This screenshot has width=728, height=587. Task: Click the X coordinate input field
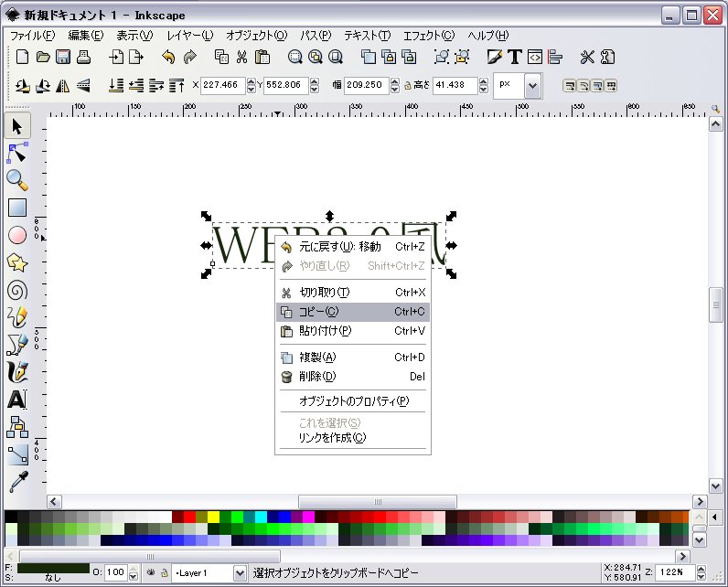223,85
